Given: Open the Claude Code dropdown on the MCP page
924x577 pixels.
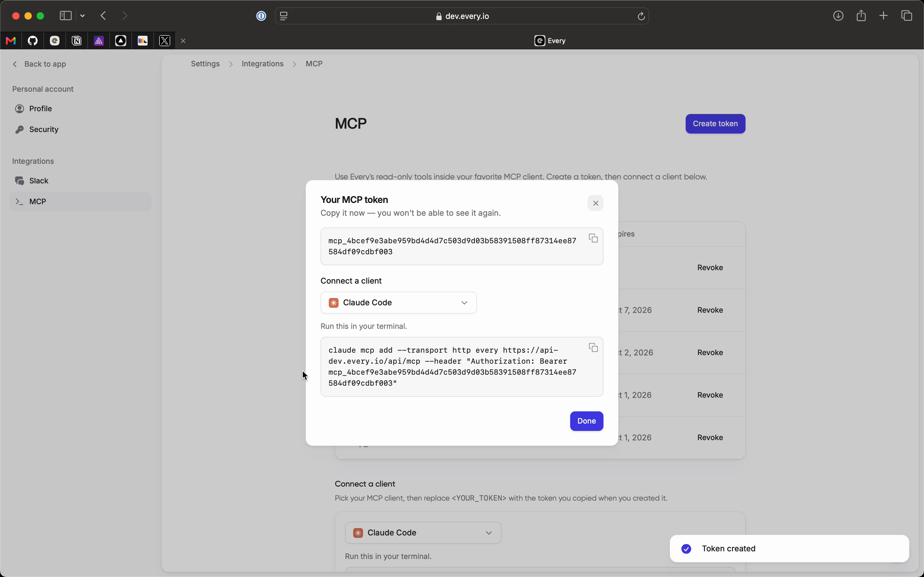Looking at the screenshot, I should 423,533.
